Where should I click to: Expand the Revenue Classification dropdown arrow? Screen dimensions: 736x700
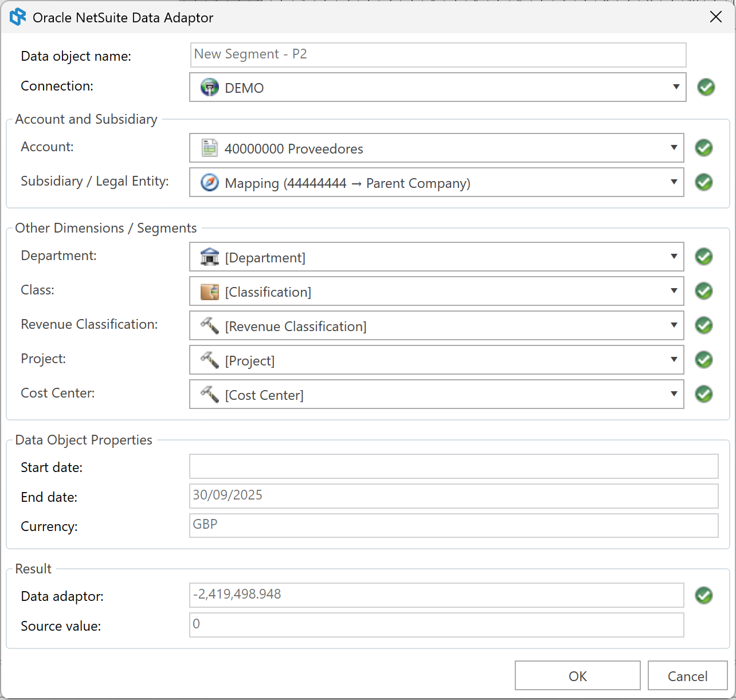point(674,325)
